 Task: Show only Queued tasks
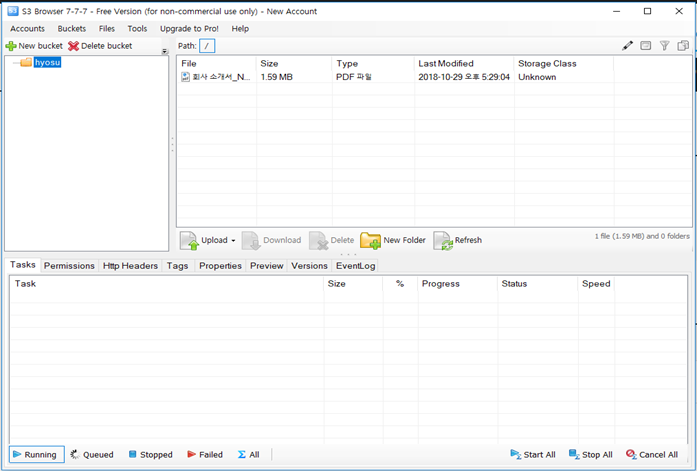pyautogui.click(x=92, y=454)
